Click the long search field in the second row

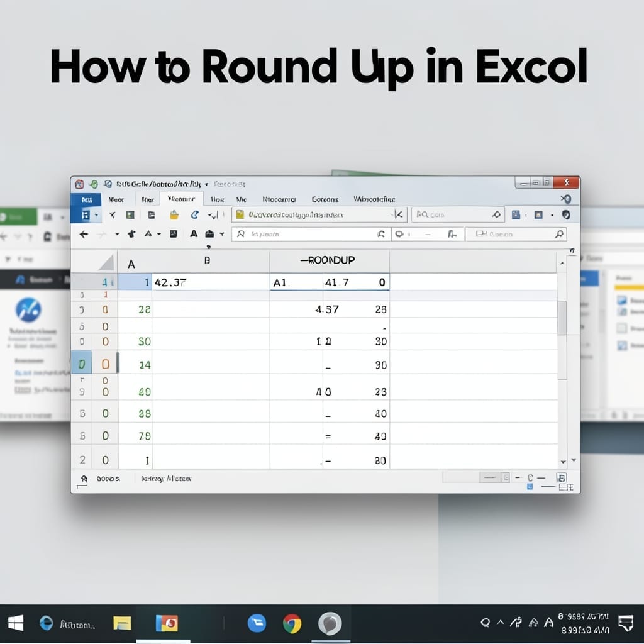click(x=311, y=234)
